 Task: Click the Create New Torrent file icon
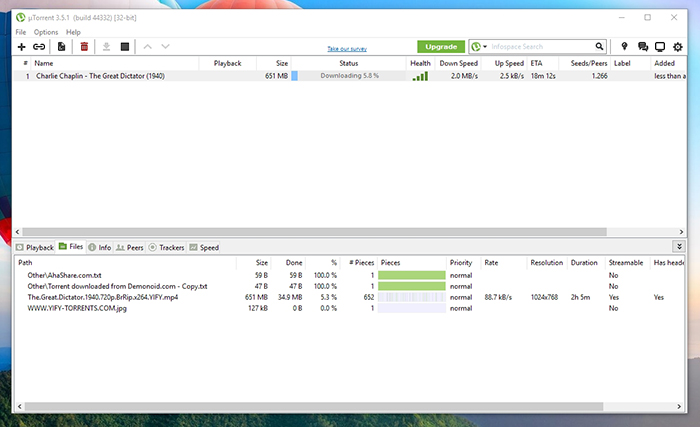pyautogui.click(x=62, y=46)
